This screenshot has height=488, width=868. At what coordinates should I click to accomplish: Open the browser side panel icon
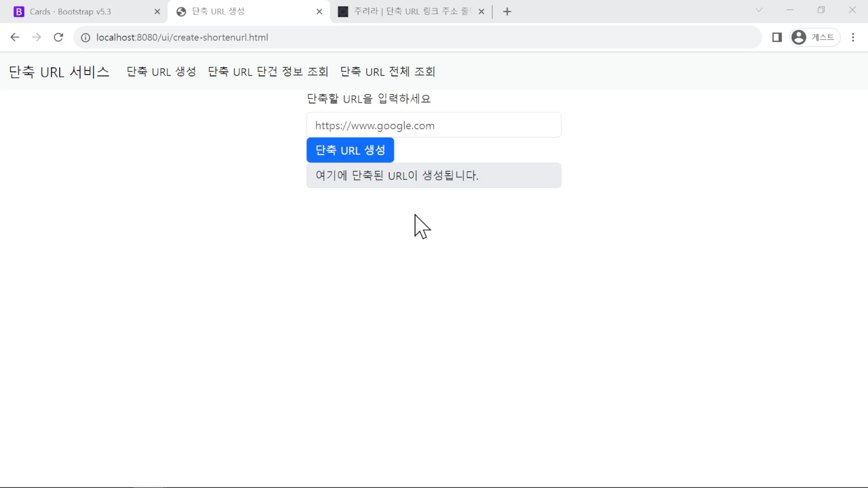tap(777, 38)
